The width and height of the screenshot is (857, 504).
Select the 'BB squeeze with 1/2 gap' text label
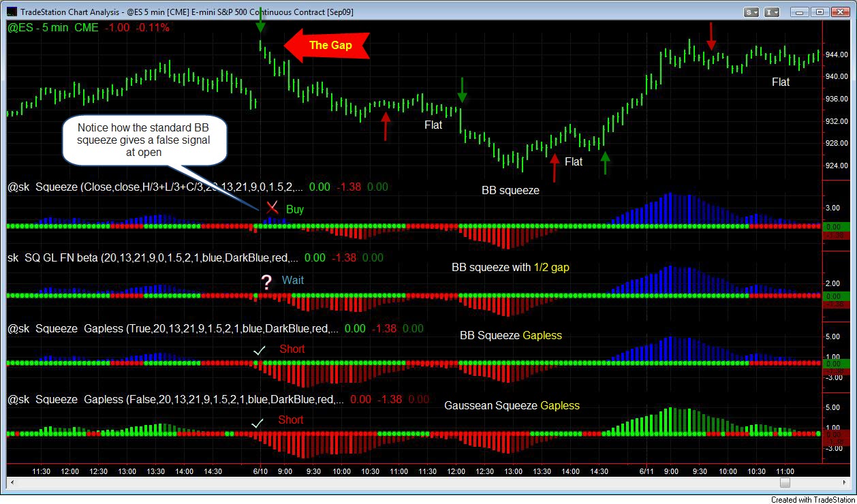coord(510,268)
